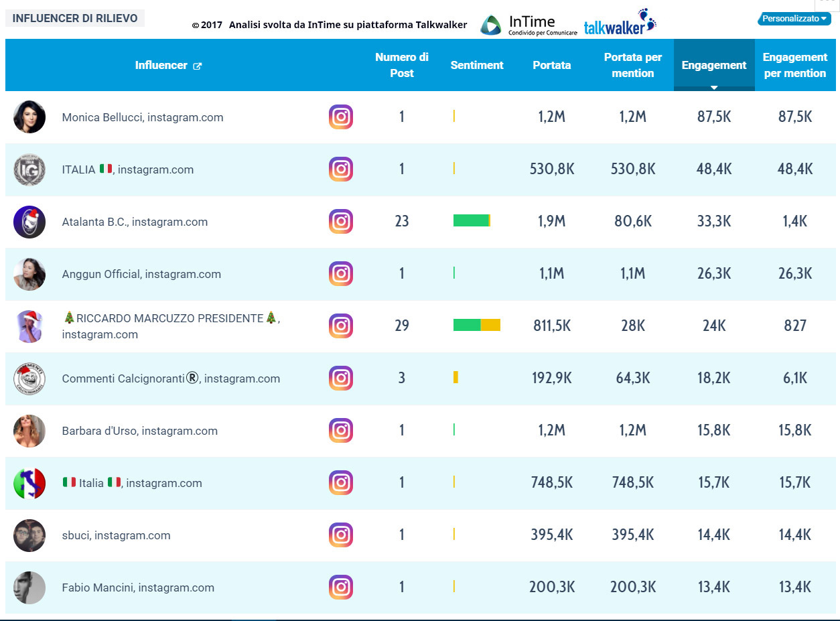Click post count 3 for Commenti Calcignoranti
This screenshot has width=840, height=621.
[402, 378]
